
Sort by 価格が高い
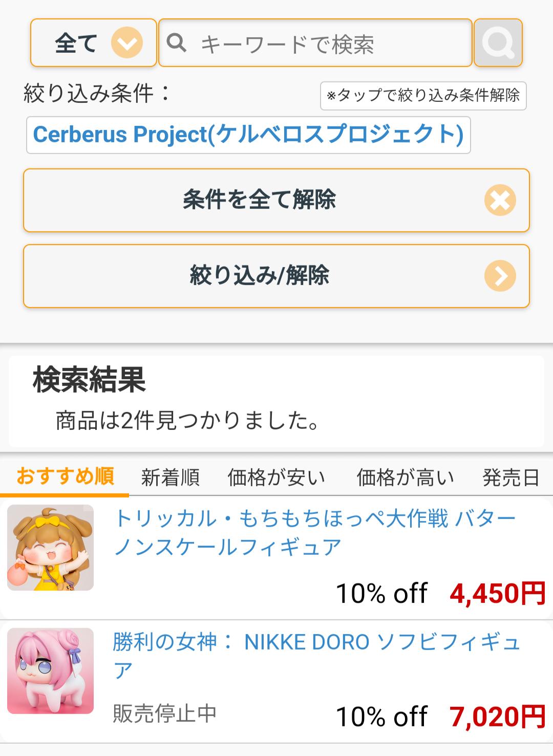405,478
